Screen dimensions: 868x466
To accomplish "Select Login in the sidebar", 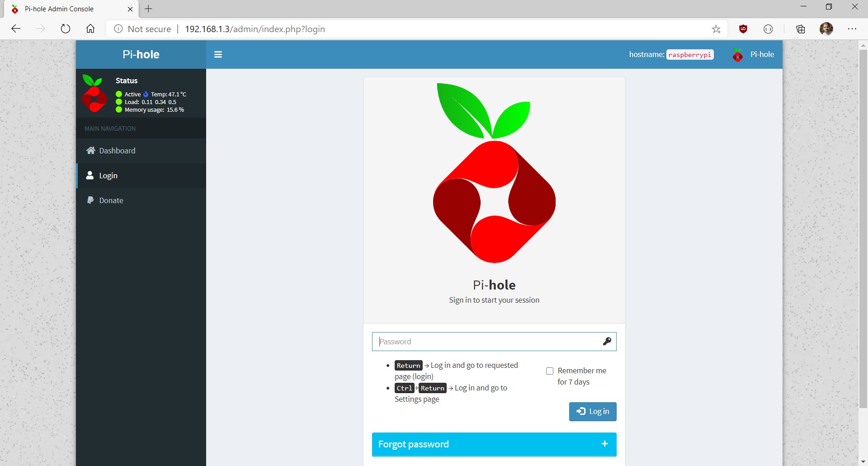I will [x=141, y=176].
